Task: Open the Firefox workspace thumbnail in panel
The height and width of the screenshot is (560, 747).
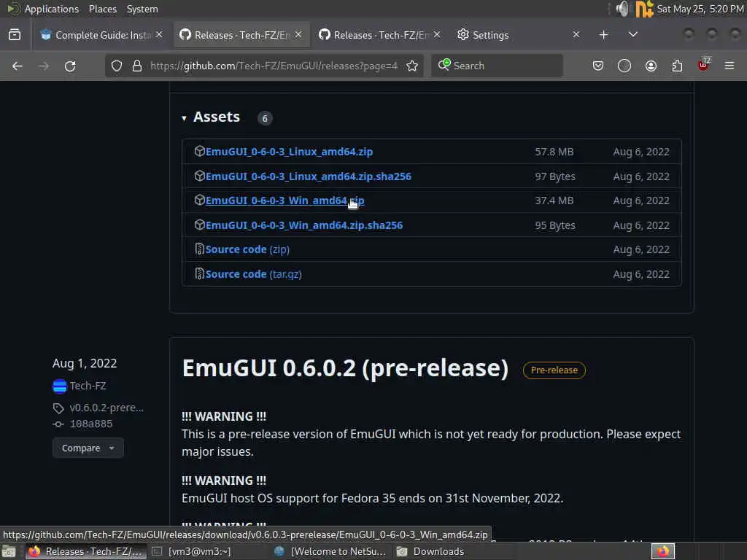Action: coord(663,551)
